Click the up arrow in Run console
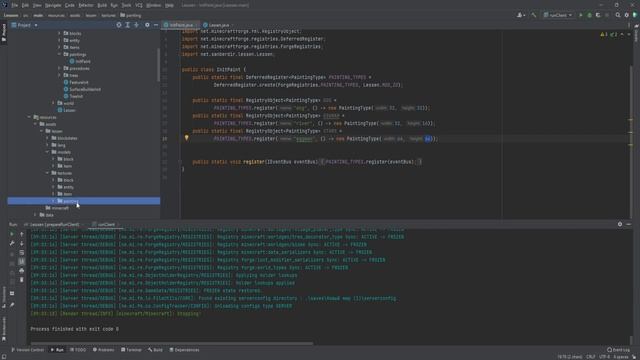Image resolution: width=640 pixels, height=360 pixels. [x=22, y=234]
